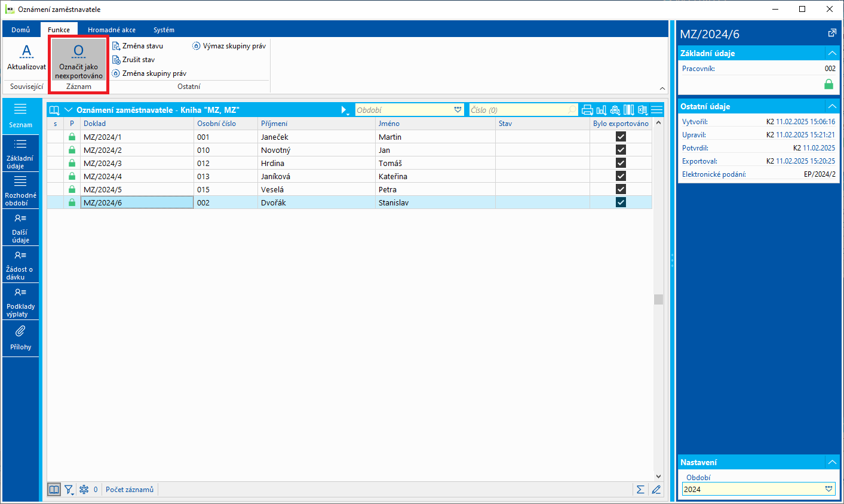Click the sigma sum icon
The width and height of the screenshot is (844, 504).
click(640, 490)
